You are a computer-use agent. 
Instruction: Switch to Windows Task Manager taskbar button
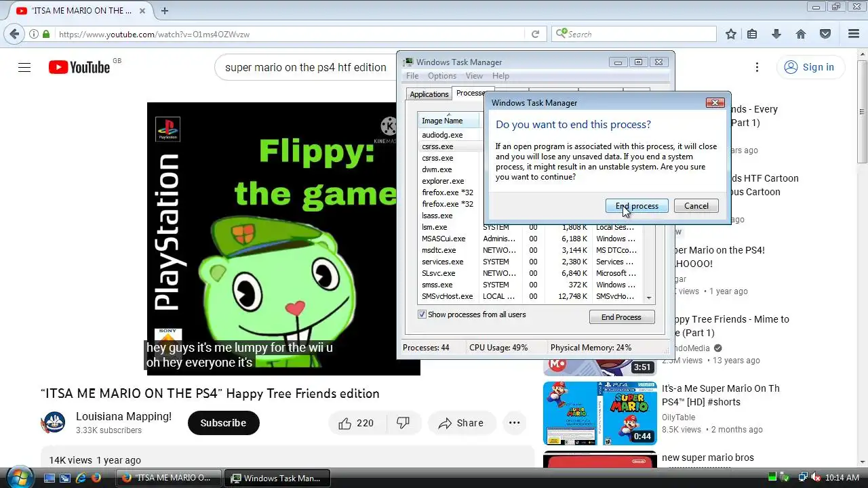coord(277,478)
